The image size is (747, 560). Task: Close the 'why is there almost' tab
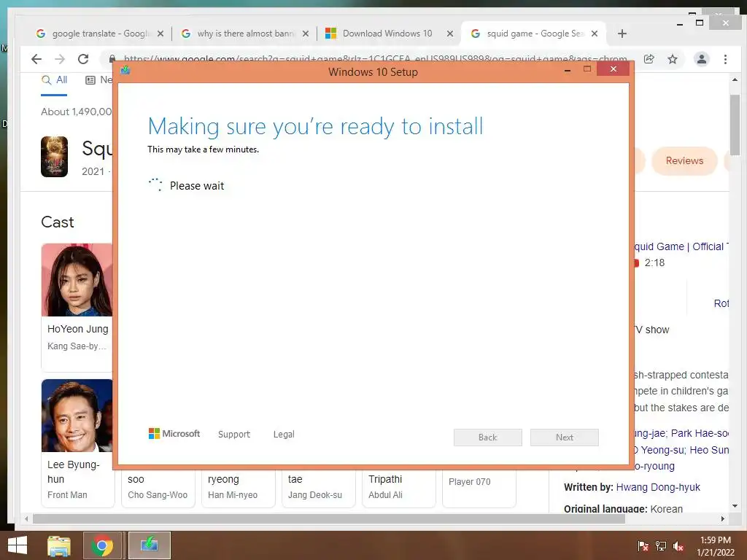[306, 34]
